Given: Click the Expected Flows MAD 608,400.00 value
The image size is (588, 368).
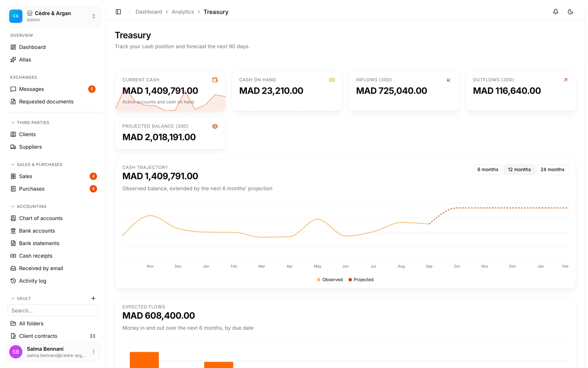Looking at the screenshot, I should 159,315.
